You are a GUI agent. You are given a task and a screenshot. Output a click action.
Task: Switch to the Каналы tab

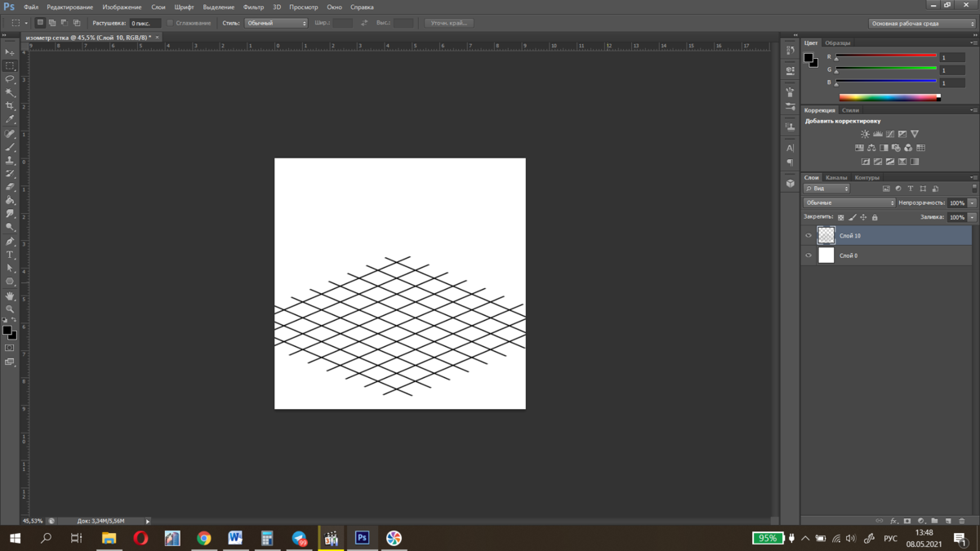click(836, 177)
